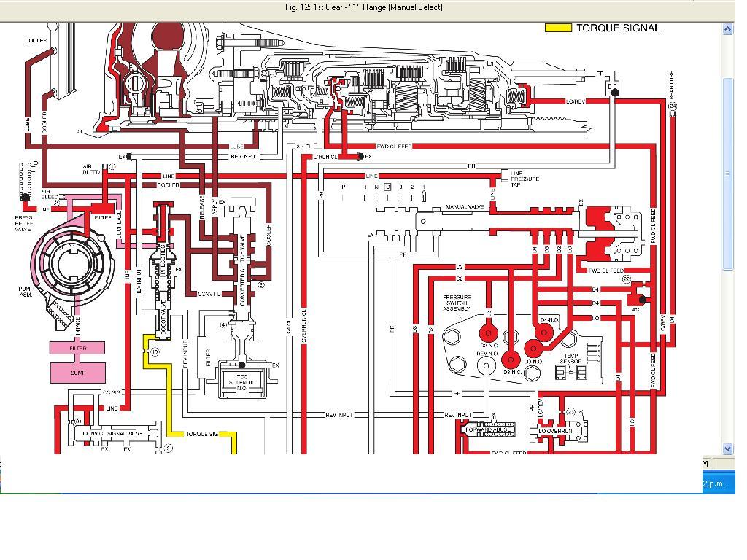Click the D2-N.C. pressure switch circle
The image size is (747, 560).
487,332
